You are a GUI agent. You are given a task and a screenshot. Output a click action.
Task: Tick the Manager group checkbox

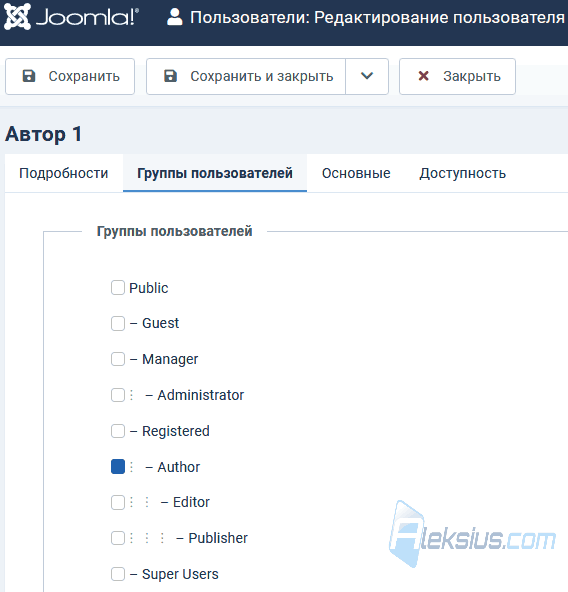click(118, 359)
